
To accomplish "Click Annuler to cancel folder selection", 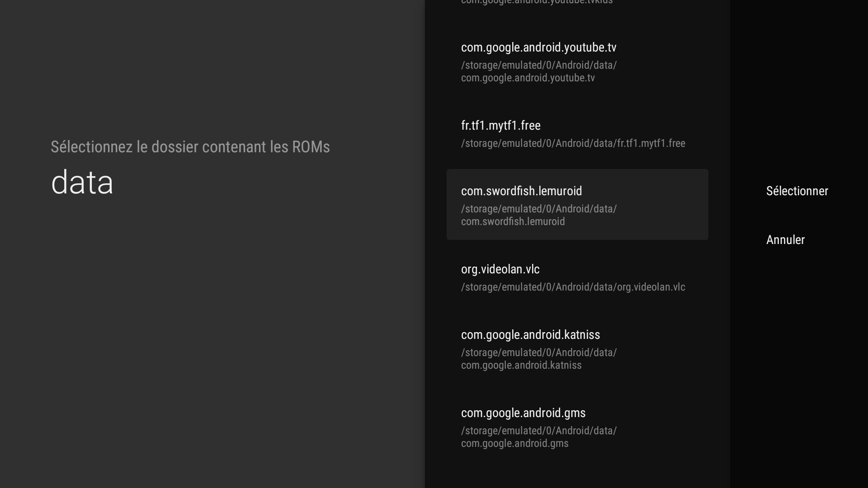I will [x=785, y=239].
